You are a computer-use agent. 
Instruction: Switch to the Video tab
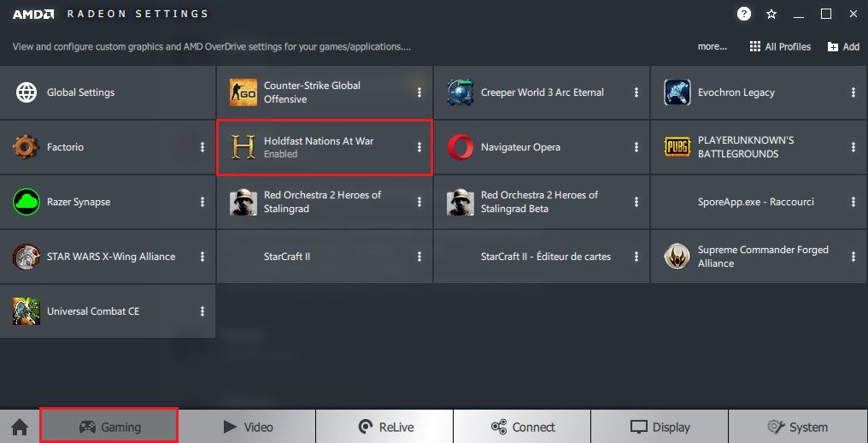point(247,427)
